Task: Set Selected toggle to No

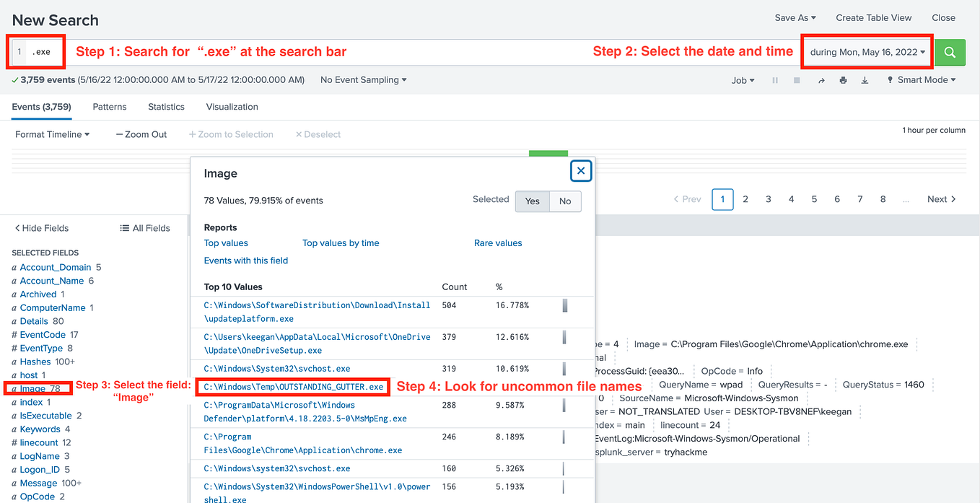Action: [x=565, y=201]
